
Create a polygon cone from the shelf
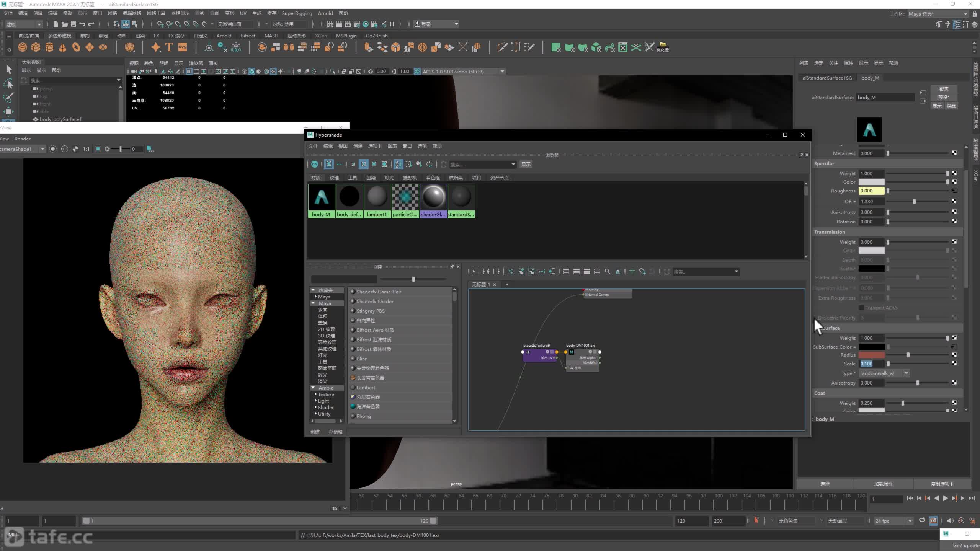63,47
